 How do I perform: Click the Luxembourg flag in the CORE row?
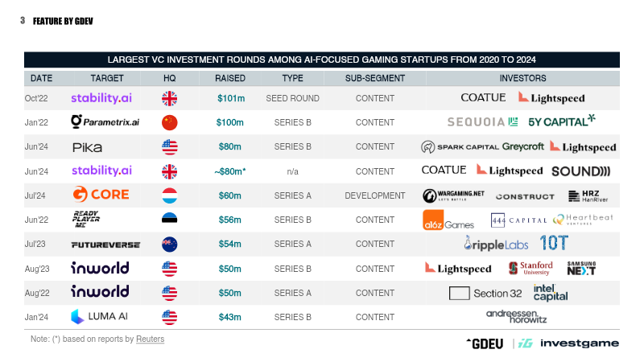pos(170,195)
